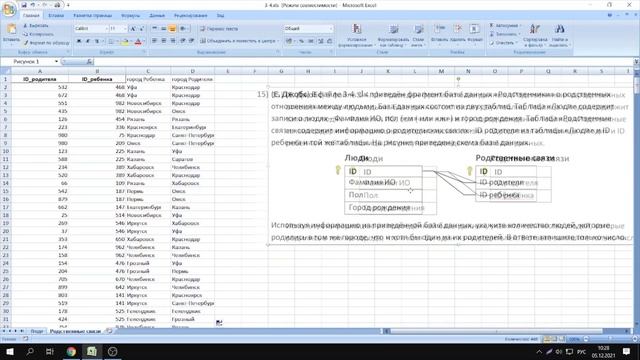Decrease decimal places

click(330, 41)
